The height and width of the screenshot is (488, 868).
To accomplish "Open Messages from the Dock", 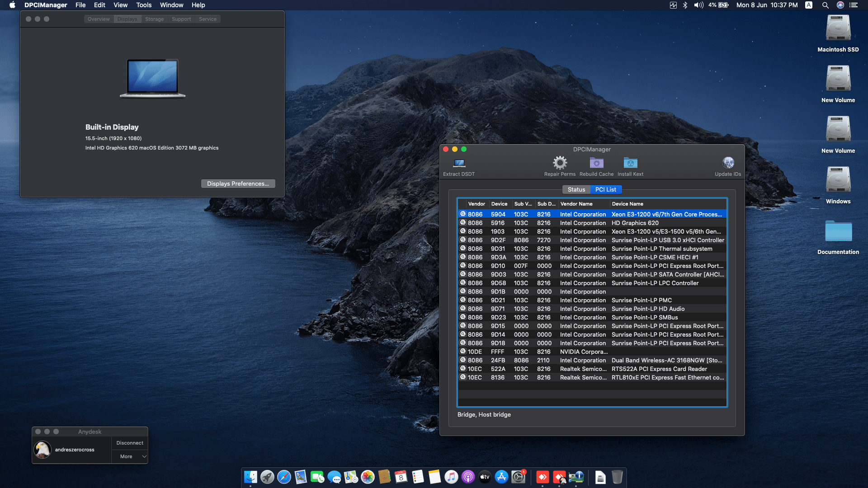I will tap(334, 477).
